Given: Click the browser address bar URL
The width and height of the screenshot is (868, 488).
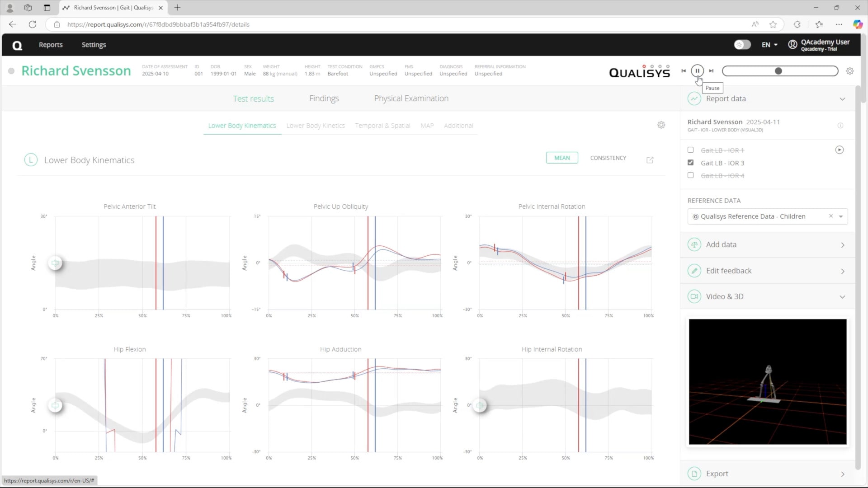Looking at the screenshot, I should pos(158,24).
